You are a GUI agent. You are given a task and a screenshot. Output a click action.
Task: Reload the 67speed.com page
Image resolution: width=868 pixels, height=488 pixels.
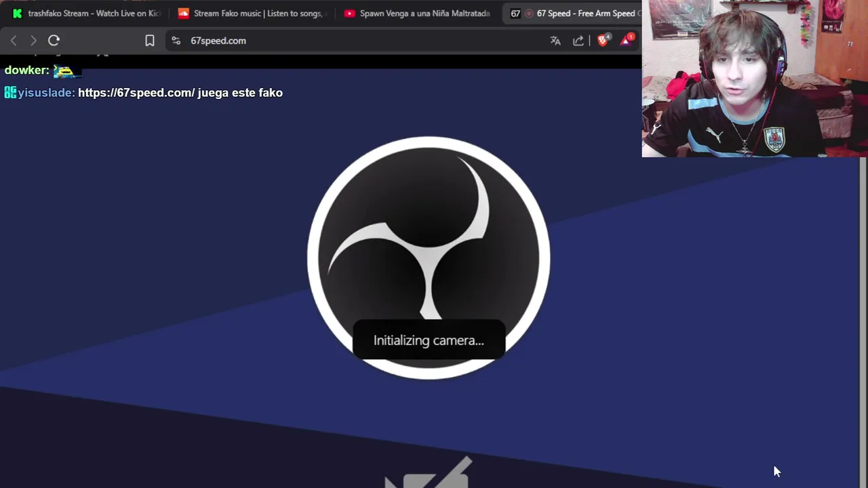[54, 41]
